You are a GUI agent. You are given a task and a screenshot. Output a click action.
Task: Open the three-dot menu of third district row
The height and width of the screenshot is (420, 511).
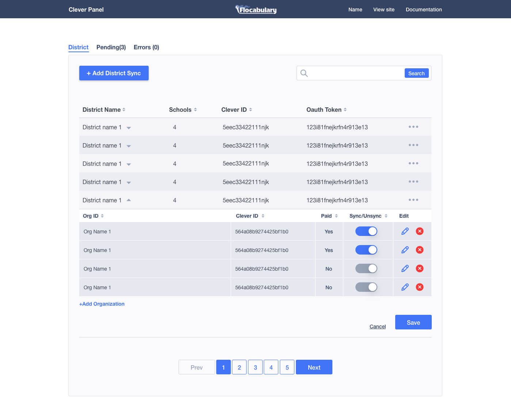pos(413,163)
